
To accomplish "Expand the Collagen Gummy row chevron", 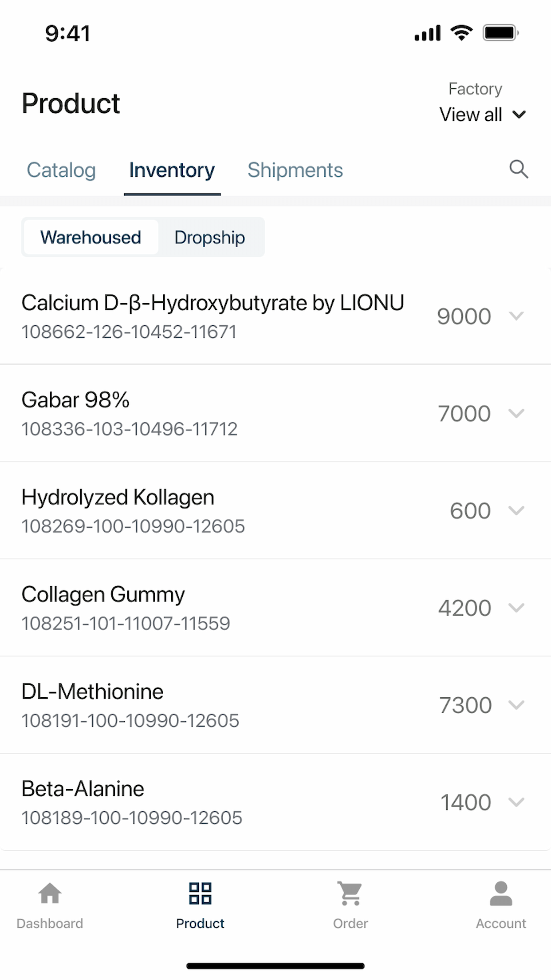I will tap(516, 607).
